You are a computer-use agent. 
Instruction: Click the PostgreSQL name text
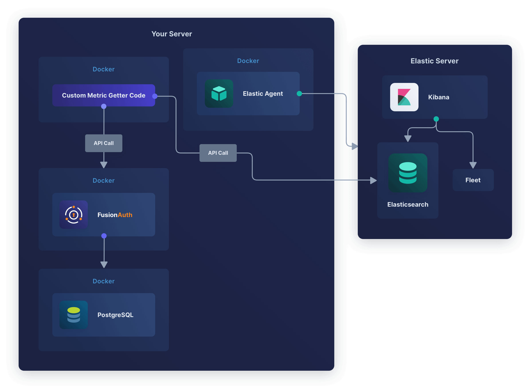[115, 315]
